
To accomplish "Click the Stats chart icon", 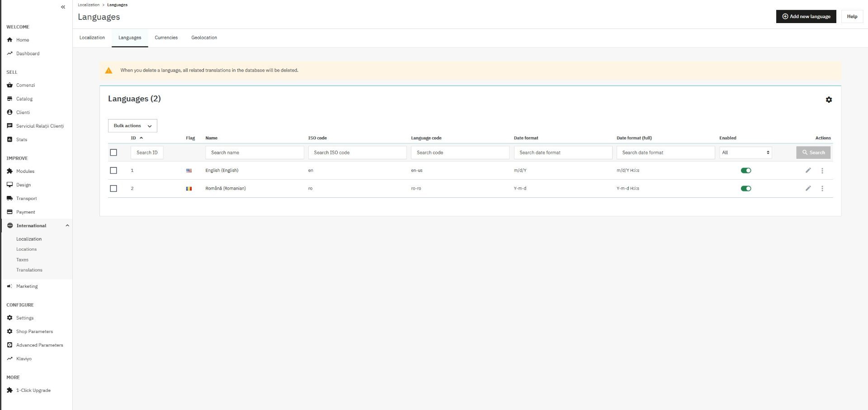I will coord(9,139).
